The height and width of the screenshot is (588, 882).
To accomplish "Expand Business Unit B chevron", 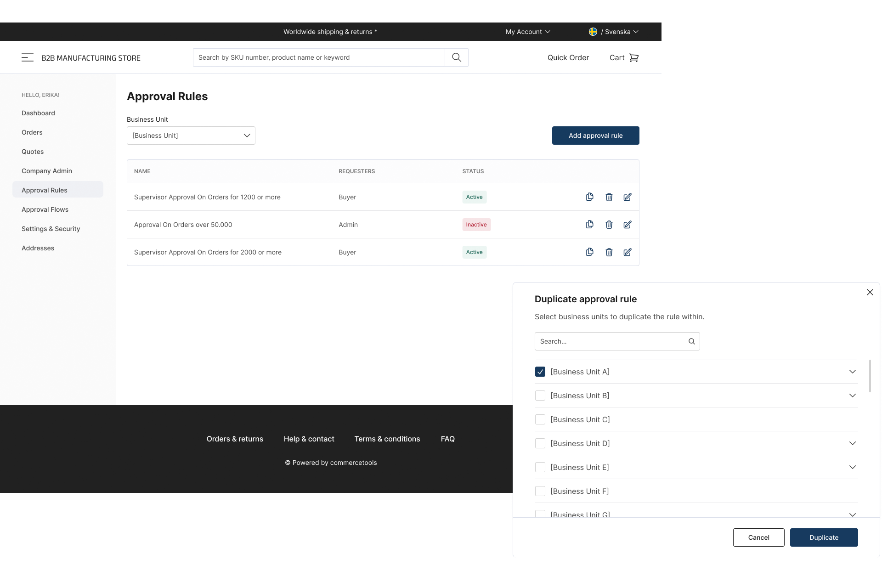I will click(853, 396).
